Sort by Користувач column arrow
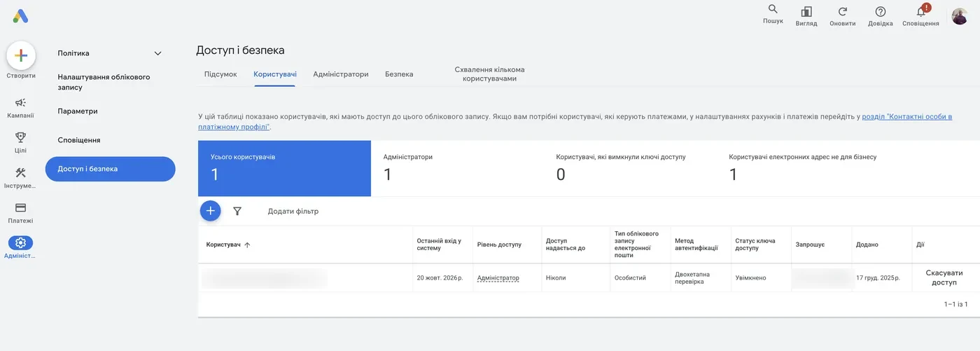 coord(247,245)
